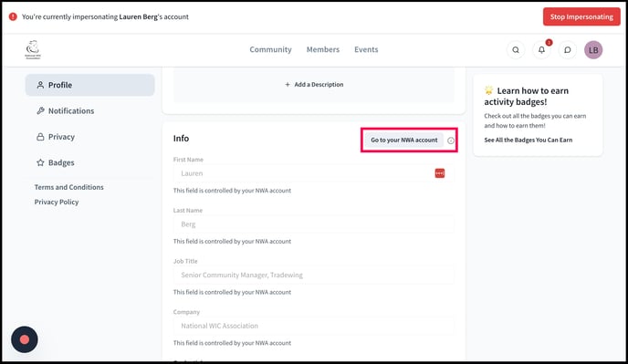Click the red record circle widget

[x=25, y=339]
